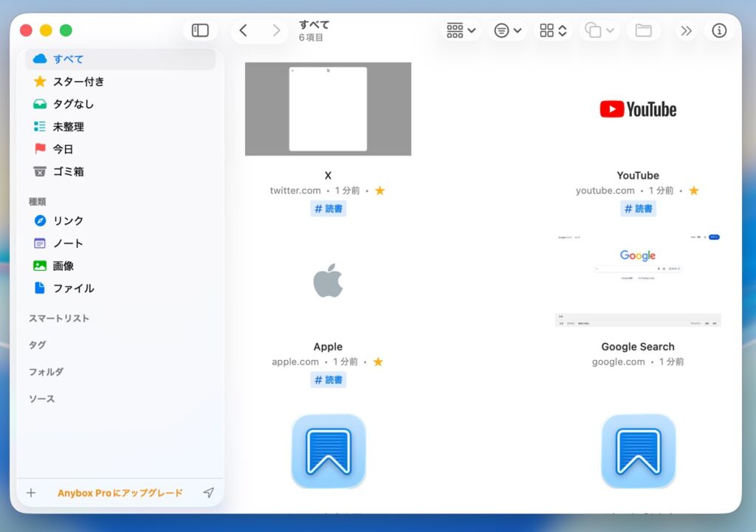This screenshot has height=532, width=756.
Task: Click the folder icon in toolbar
Action: point(643,30)
